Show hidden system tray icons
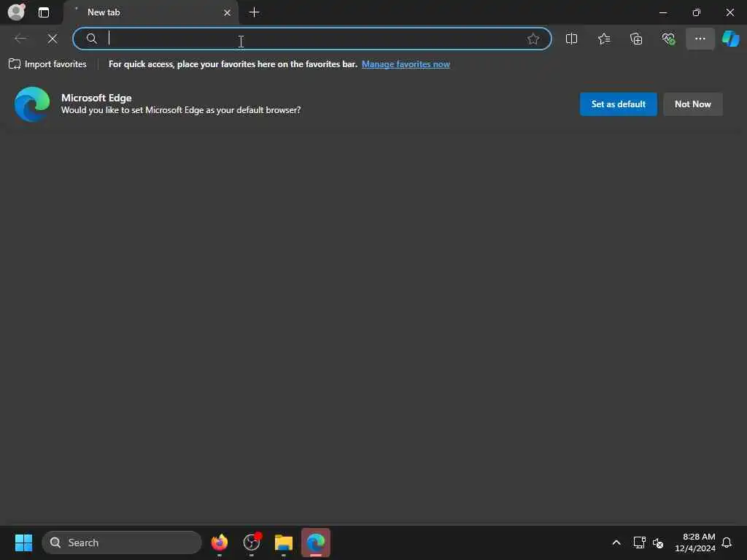 point(616,542)
